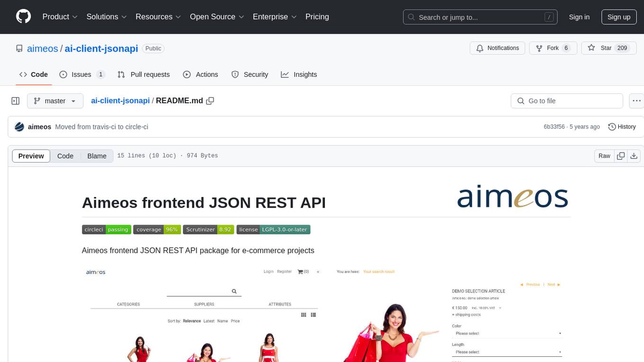The width and height of the screenshot is (644, 362).
Task: Select the Blame view
Action: tap(97, 156)
